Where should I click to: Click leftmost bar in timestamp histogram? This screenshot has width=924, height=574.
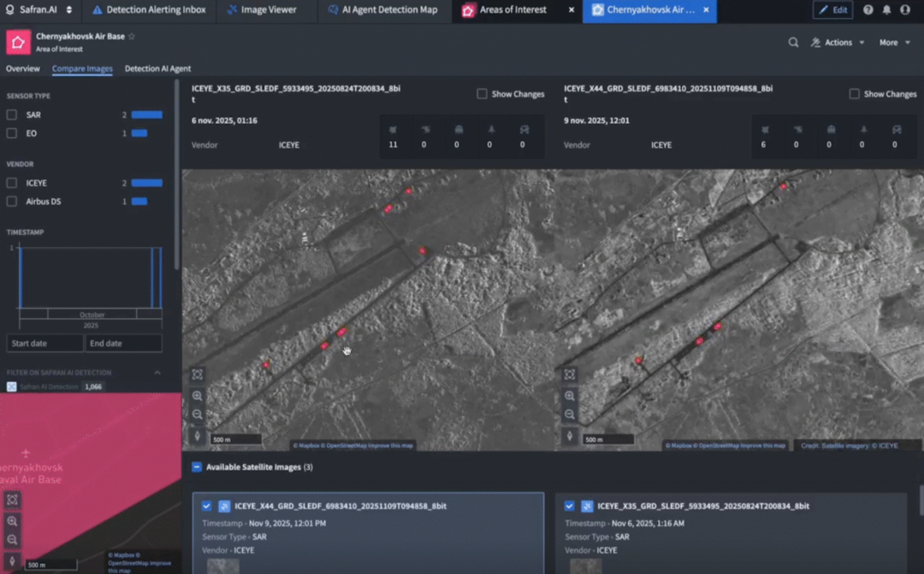[21, 277]
